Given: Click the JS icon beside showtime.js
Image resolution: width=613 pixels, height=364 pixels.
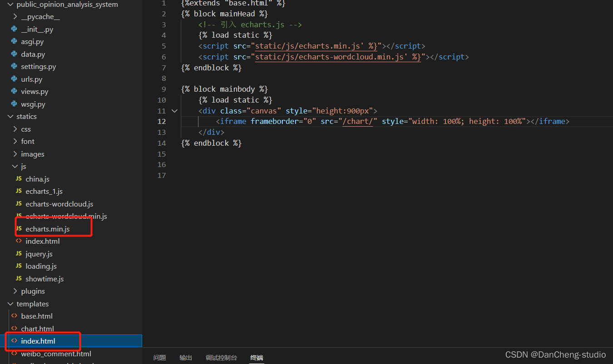Looking at the screenshot, I should click(19, 279).
